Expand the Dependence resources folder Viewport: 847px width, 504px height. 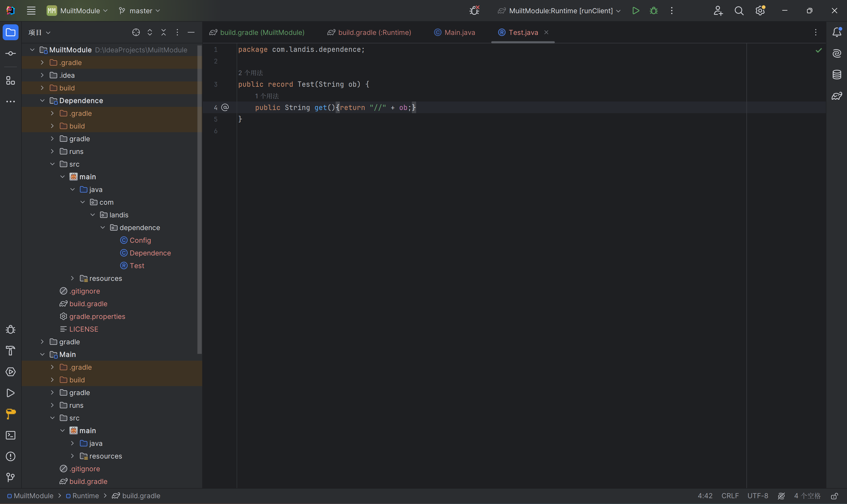(x=73, y=278)
